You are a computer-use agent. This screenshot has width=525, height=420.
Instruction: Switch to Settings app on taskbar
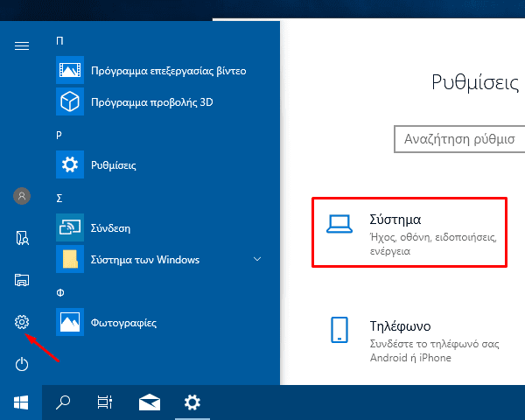(192, 402)
